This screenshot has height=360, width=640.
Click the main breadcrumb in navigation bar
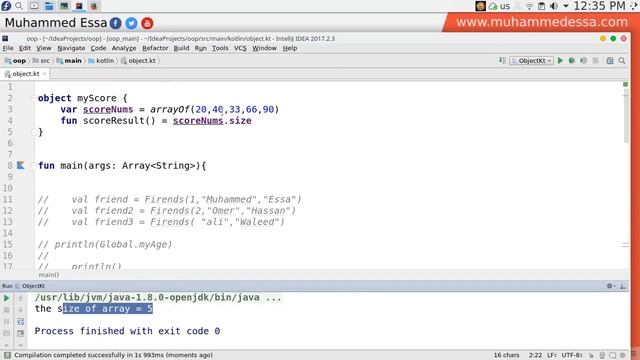click(69, 61)
